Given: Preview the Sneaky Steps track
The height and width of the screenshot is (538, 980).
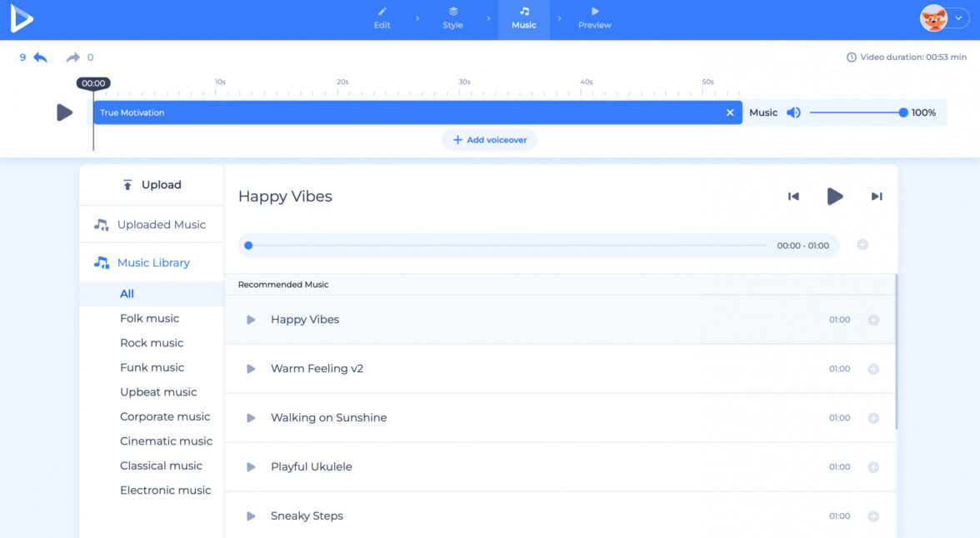Looking at the screenshot, I should coord(251,516).
